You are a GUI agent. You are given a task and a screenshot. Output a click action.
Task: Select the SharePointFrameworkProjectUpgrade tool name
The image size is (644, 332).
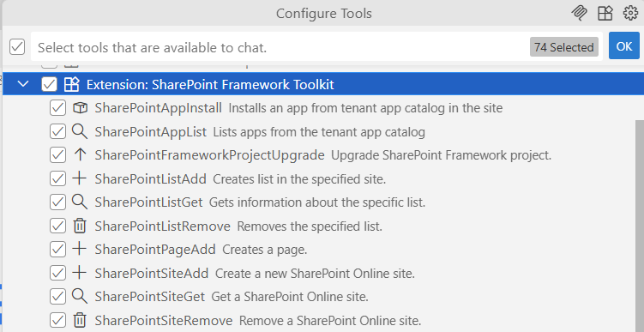209,155
